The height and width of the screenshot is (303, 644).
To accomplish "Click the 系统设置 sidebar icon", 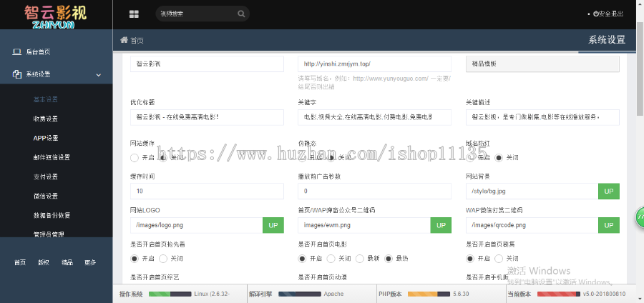I will (x=17, y=74).
